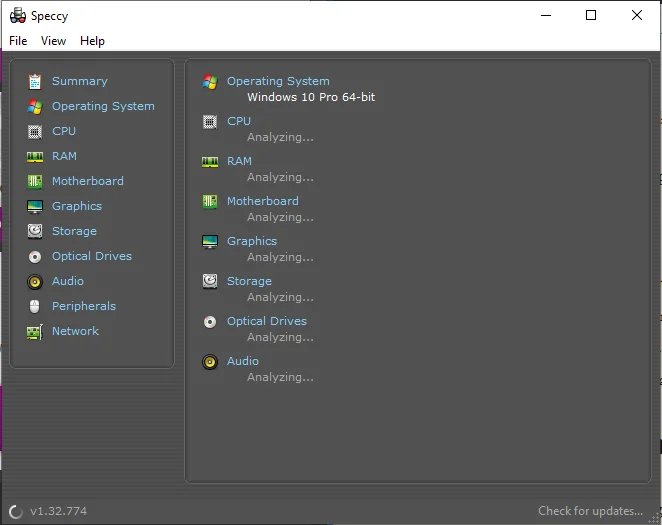
Task: Open the View menu
Action: coord(53,41)
